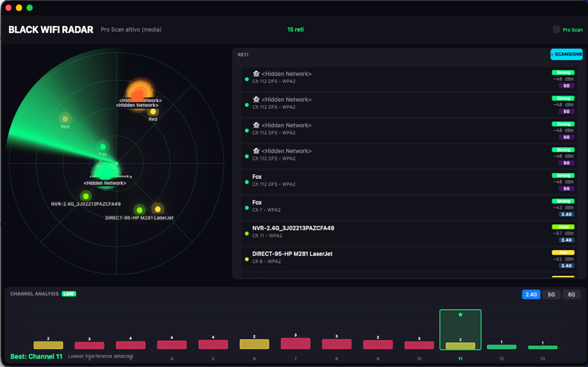Viewport: 588px width, 367px height.
Task: Click the BLACK WIFI RADAR title
Action: coord(51,29)
